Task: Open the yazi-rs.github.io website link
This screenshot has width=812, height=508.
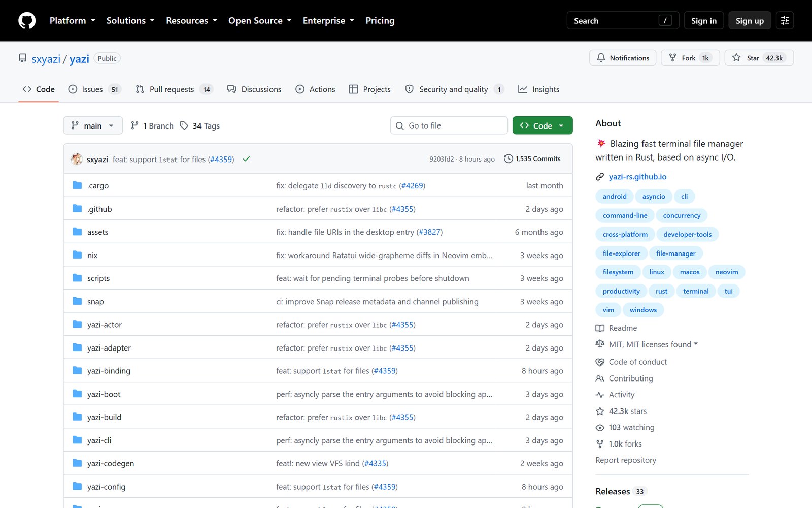Action: click(x=637, y=177)
